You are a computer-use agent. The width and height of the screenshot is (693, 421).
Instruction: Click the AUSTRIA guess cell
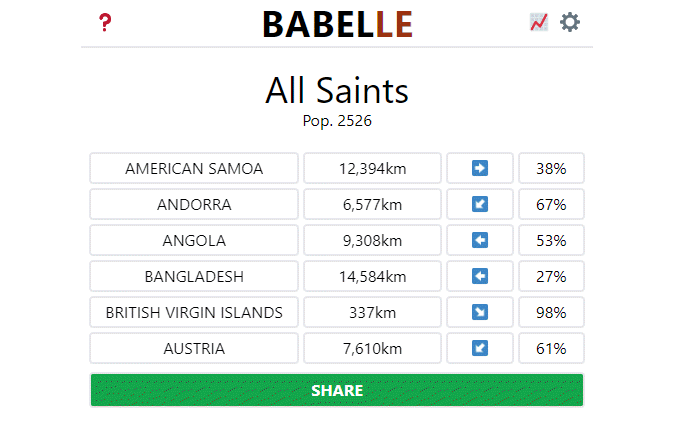(194, 348)
